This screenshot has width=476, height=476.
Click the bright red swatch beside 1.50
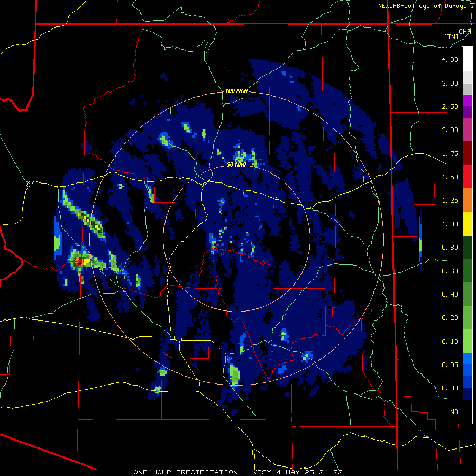click(x=467, y=177)
